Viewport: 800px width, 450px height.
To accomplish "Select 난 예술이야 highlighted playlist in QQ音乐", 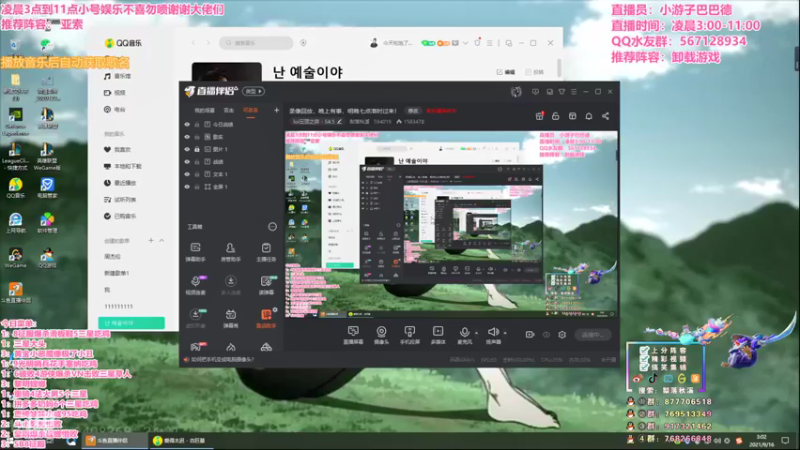I will pos(132,323).
